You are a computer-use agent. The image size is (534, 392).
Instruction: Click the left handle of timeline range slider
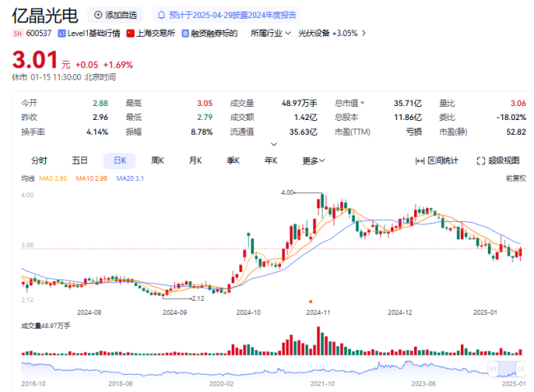493,368
